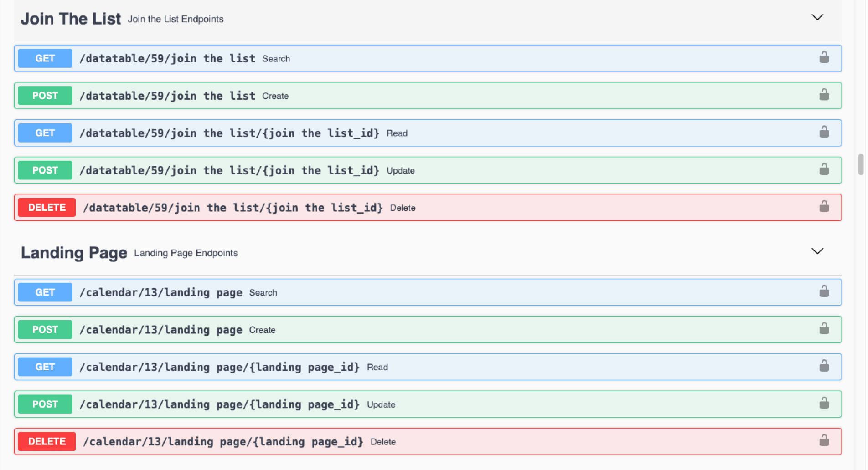The height and width of the screenshot is (470, 868).
Task: Collapse the Landing Page section chevron
Action: point(817,251)
